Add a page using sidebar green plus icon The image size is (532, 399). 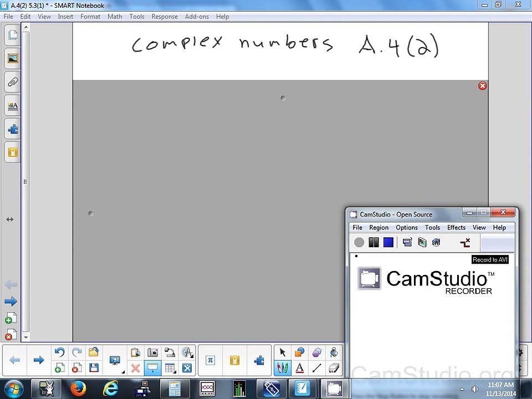pyautogui.click(x=11, y=318)
